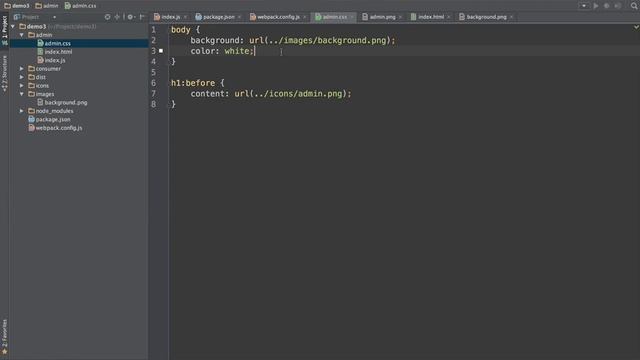Click the admin.png URL on line 7
This screenshot has height=360, width=640.
pos(291,93)
